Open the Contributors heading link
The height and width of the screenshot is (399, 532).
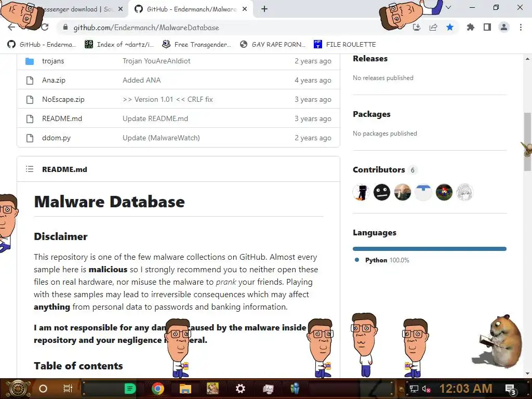point(379,170)
